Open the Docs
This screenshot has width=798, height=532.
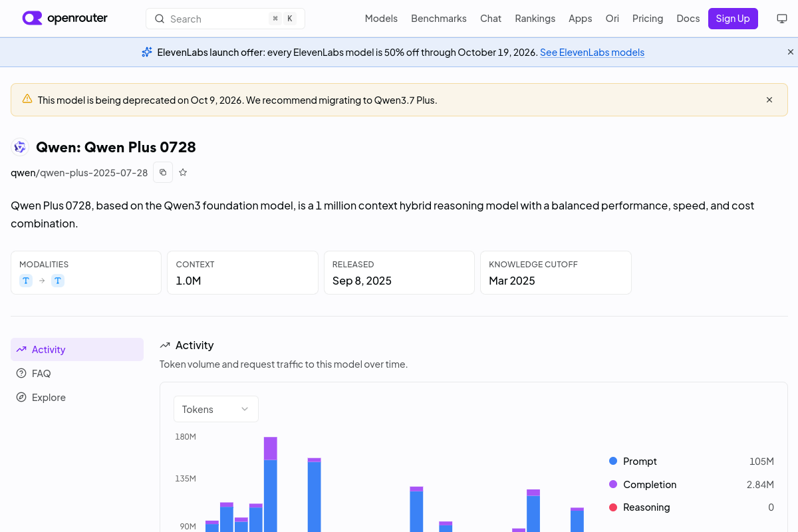pos(688,19)
